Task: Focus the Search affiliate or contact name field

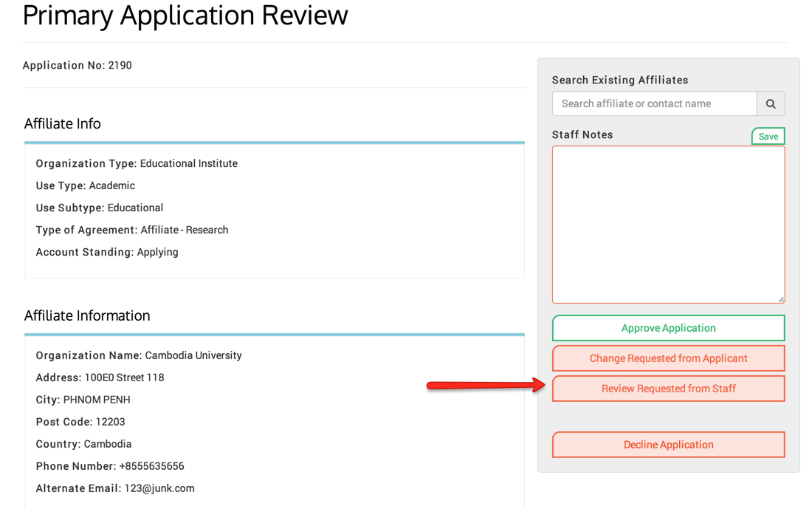Action: click(x=655, y=103)
